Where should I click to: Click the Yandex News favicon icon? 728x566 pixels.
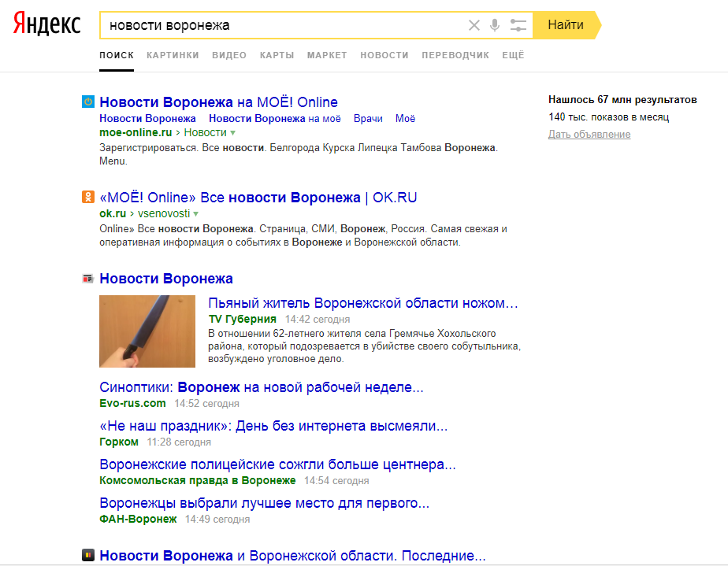point(88,279)
